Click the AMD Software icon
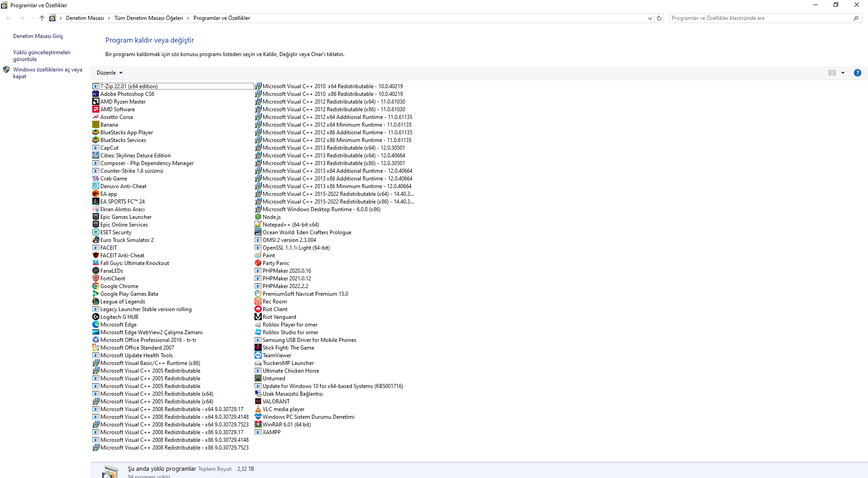 click(x=96, y=109)
